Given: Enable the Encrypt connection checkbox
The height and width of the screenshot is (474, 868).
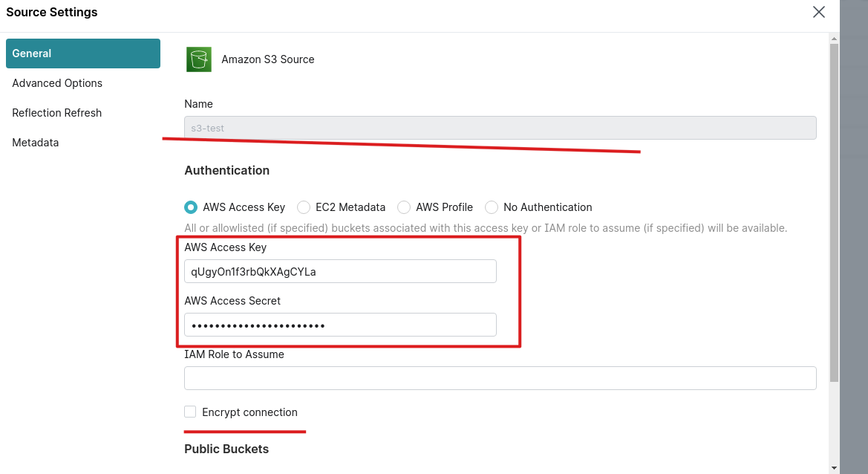Looking at the screenshot, I should click(190, 412).
